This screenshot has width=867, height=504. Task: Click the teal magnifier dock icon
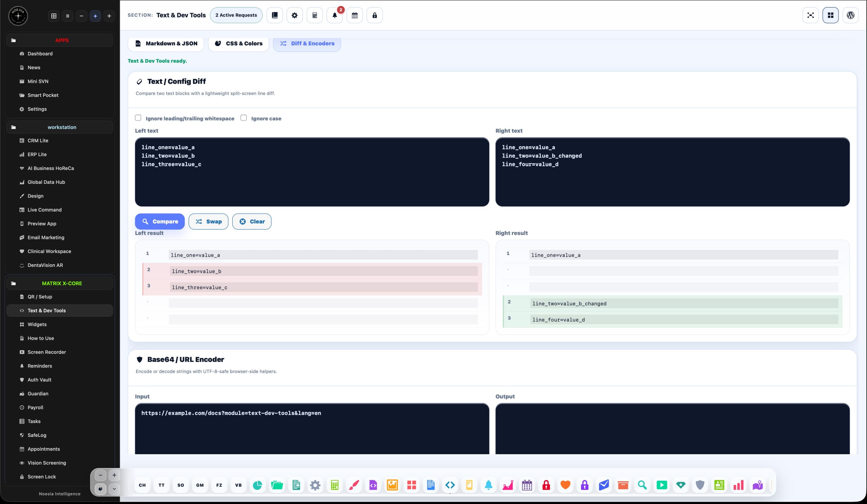(x=642, y=485)
